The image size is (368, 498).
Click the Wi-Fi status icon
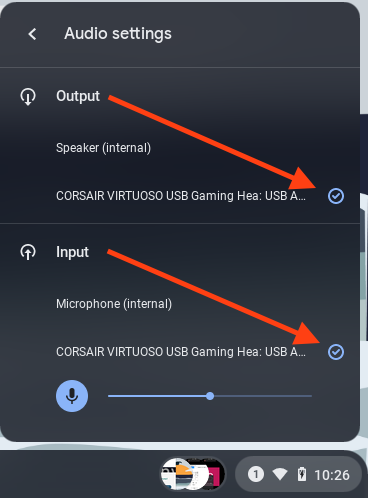(280, 474)
